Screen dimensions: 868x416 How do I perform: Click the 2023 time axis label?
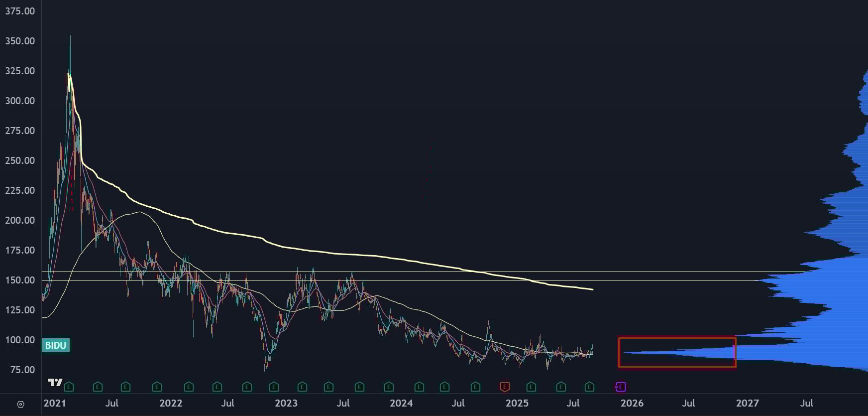(286, 403)
